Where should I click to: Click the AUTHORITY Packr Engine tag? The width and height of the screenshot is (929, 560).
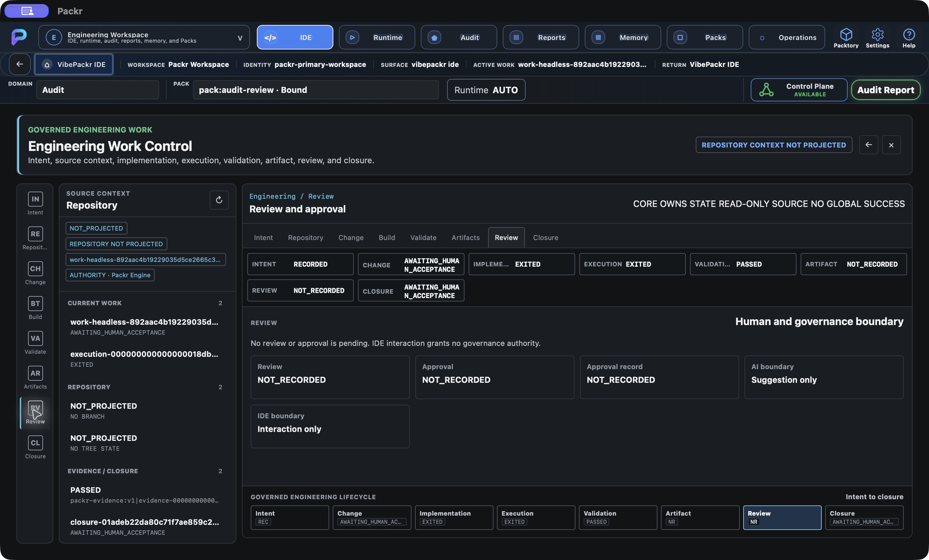pos(110,275)
